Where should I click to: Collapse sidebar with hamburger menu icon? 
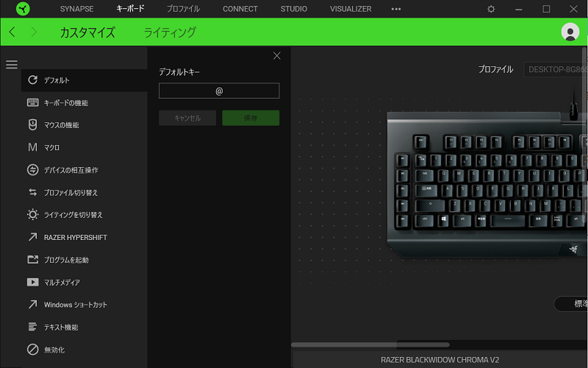click(x=12, y=65)
